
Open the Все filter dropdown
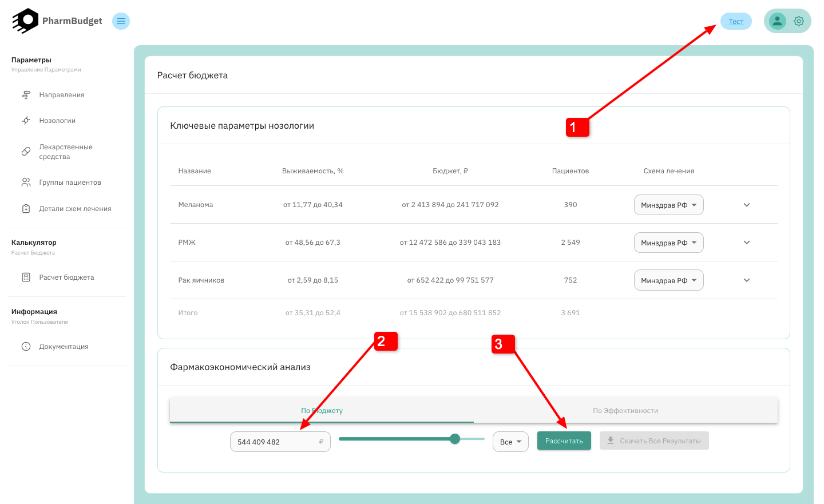(x=510, y=442)
